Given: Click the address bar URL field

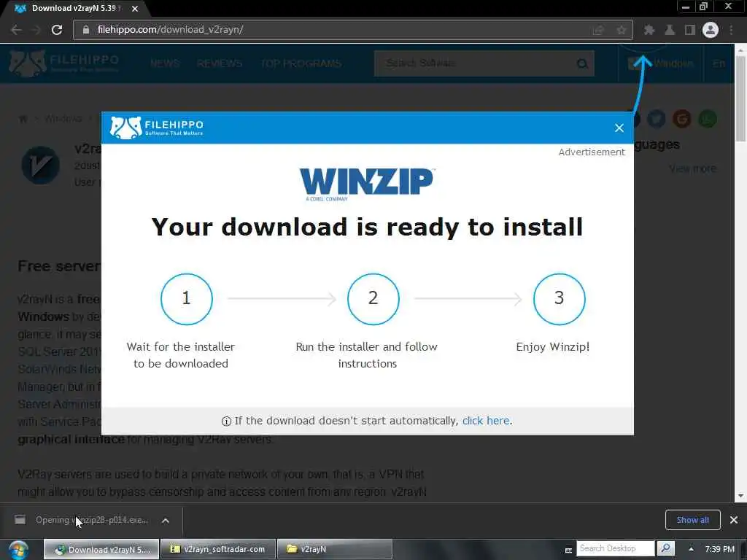Looking at the screenshot, I should click(x=352, y=29).
